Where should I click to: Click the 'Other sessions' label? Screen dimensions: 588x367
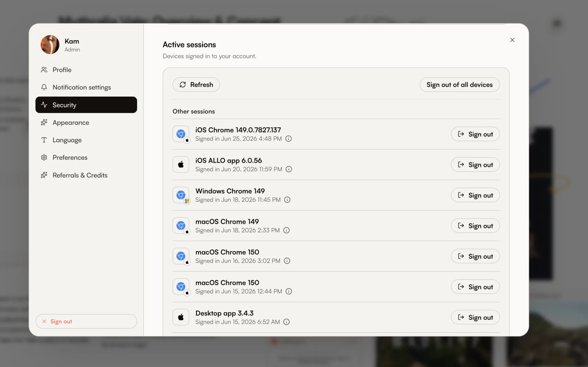click(194, 111)
